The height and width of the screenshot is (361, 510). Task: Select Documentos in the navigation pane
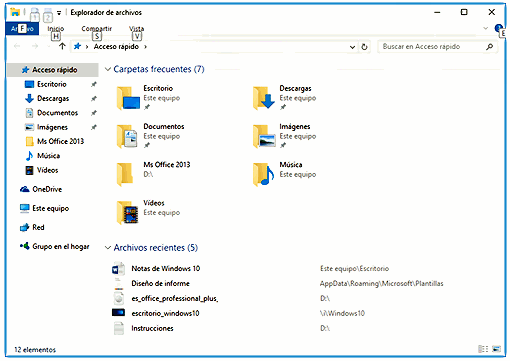coord(57,113)
